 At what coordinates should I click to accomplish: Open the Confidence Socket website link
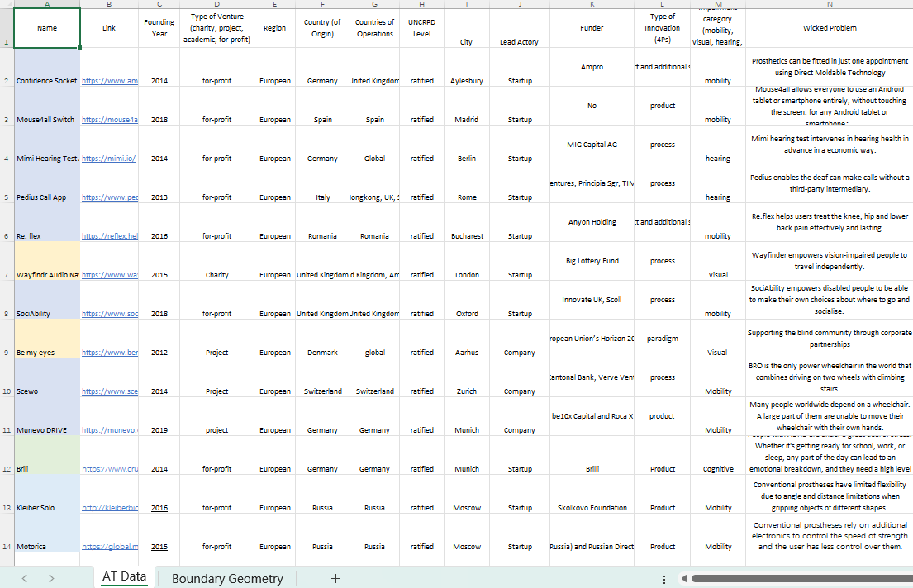110,81
